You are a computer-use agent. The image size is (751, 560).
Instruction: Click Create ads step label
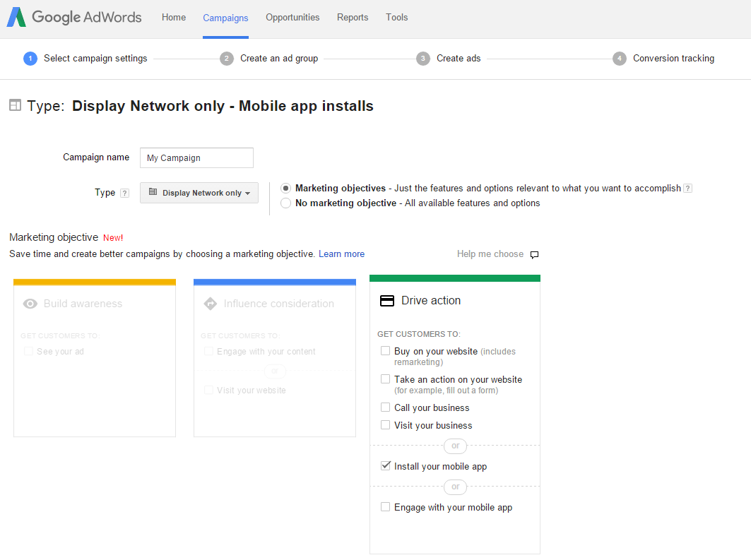coord(459,59)
